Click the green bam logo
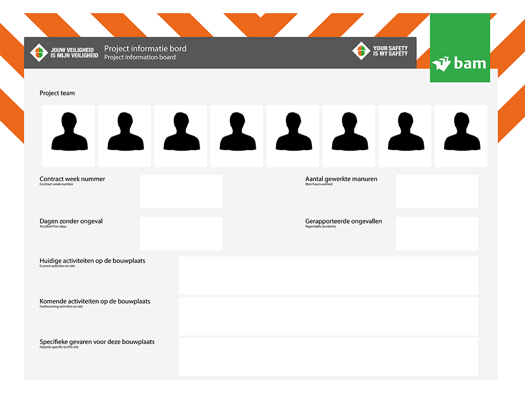525x420 pixels. [459, 48]
